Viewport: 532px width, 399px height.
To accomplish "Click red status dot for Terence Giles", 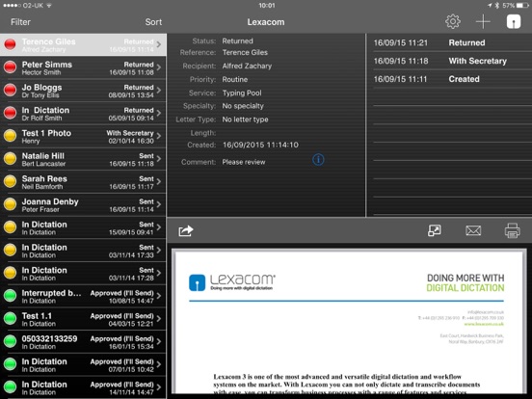I will pyautogui.click(x=11, y=44).
